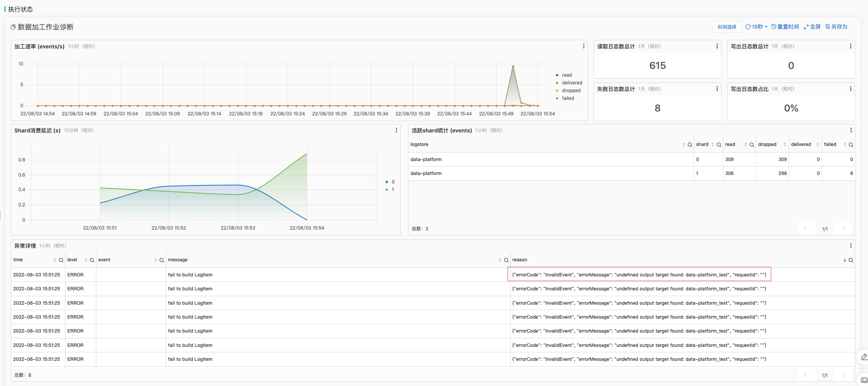Search in the message column
This screenshot has width=868, height=386.
(506, 260)
